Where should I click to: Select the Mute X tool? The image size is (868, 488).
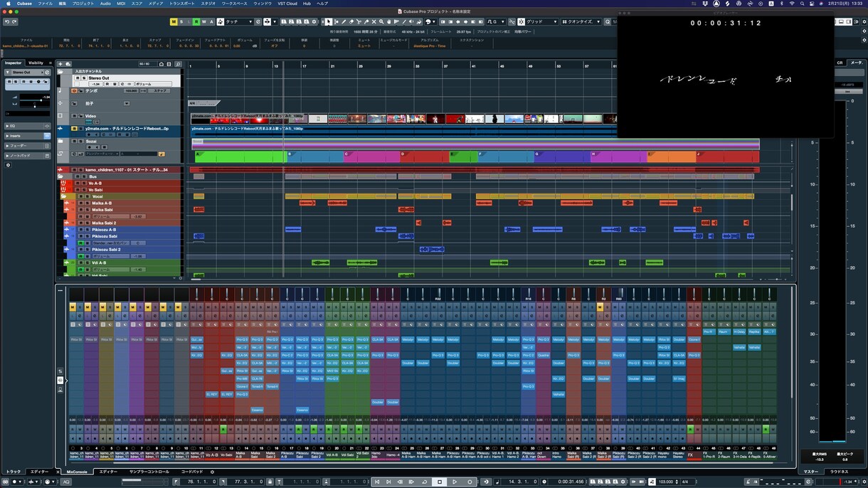pyautogui.click(x=374, y=22)
